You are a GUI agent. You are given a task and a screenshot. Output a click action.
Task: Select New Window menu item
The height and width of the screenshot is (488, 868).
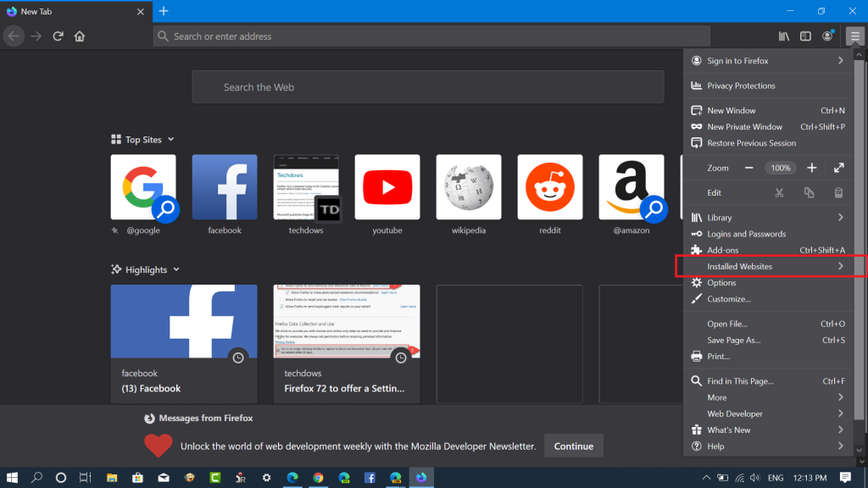(768, 111)
